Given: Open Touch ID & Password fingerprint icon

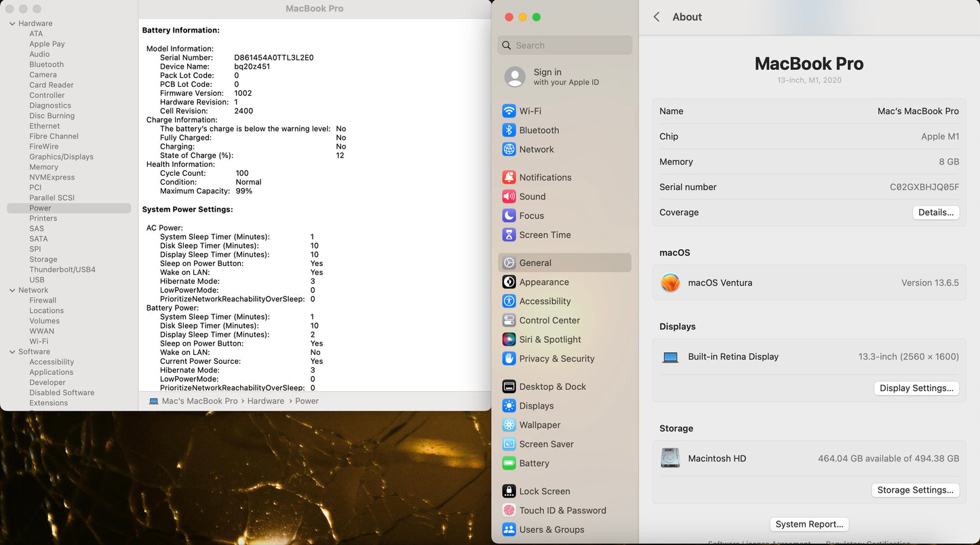Looking at the screenshot, I should [509, 510].
